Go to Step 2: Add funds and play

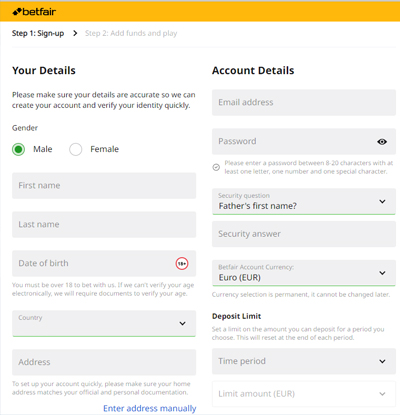pos(131,33)
